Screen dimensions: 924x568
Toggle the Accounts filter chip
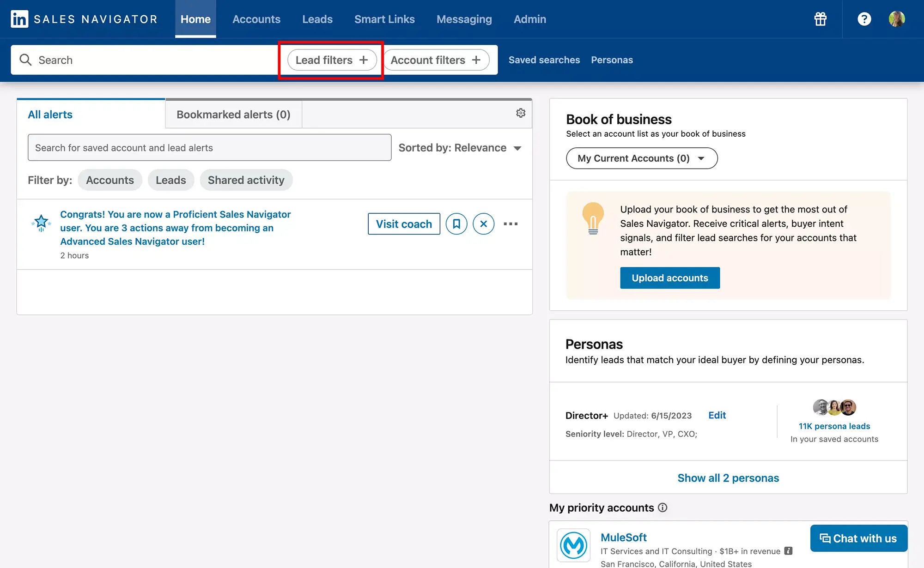point(109,180)
